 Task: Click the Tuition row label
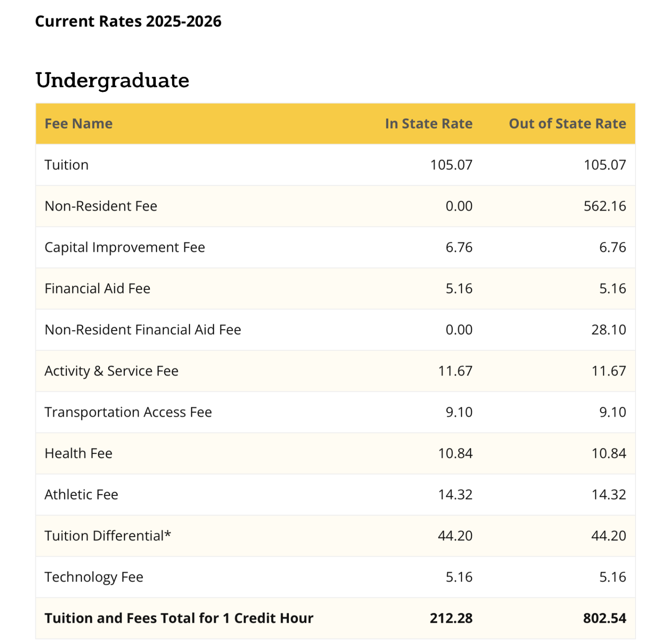67,165
